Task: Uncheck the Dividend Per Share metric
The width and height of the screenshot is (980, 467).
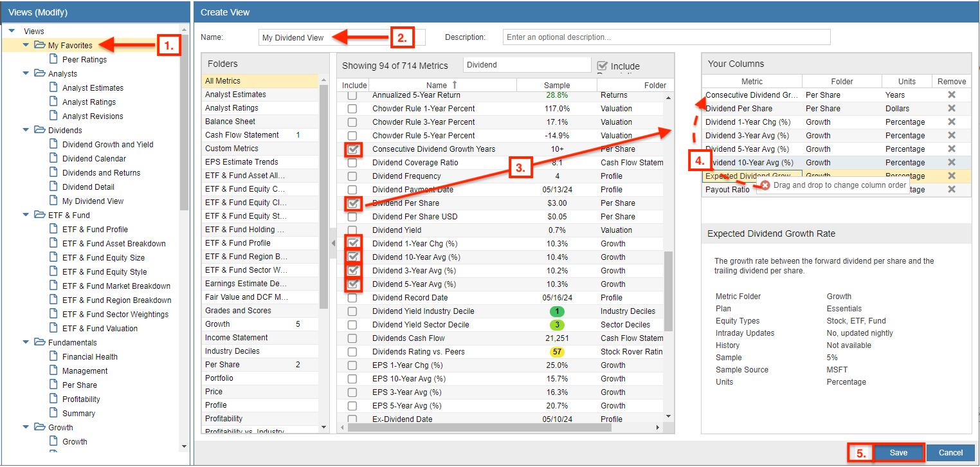Action: tap(352, 203)
